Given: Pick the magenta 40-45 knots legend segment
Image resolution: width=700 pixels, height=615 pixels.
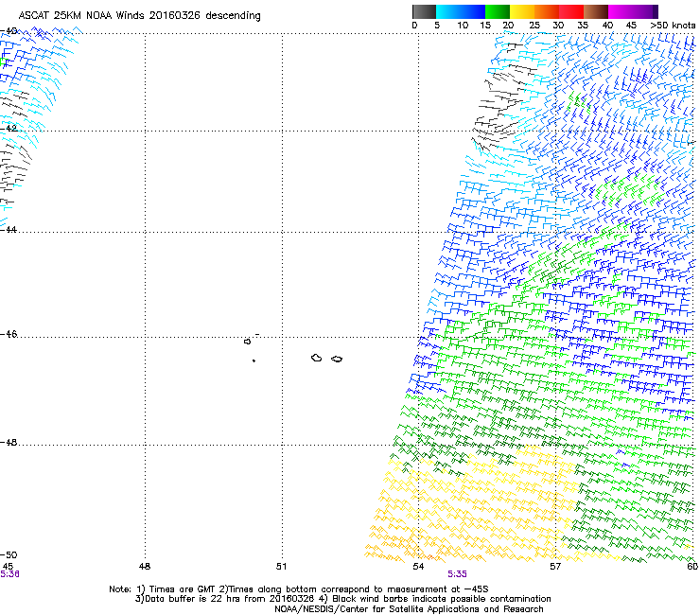Looking at the screenshot, I should point(621,11).
